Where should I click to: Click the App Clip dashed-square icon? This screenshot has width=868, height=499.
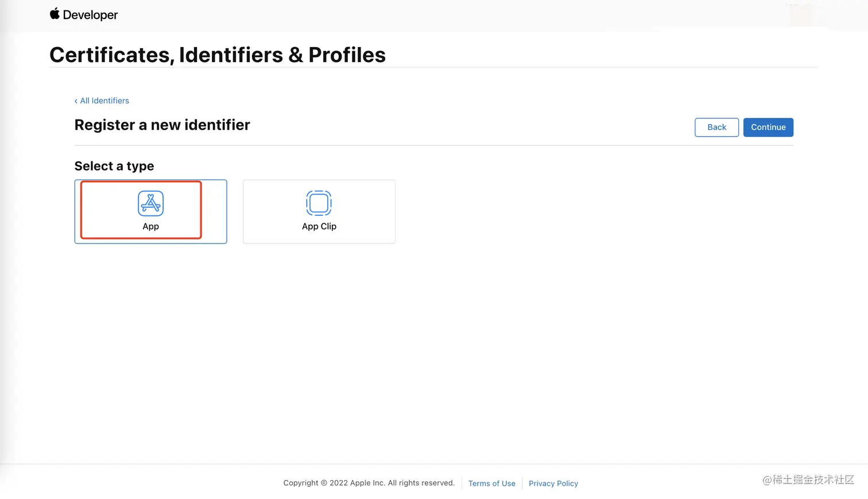[x=319, y=203]
